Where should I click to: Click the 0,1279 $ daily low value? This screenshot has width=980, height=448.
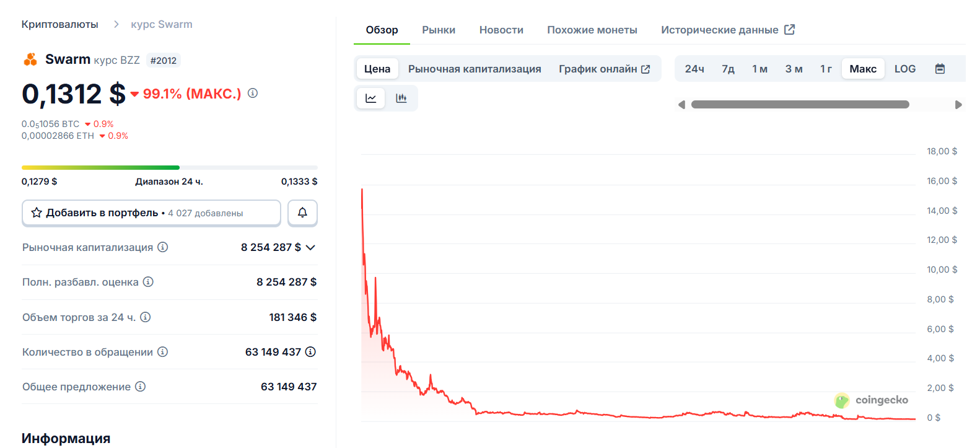pos(39,182)
